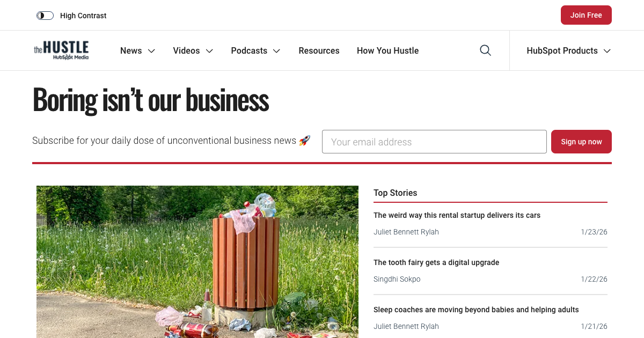Expand the News dropdown chevron

pyautogui.click(x=151, y=51)
